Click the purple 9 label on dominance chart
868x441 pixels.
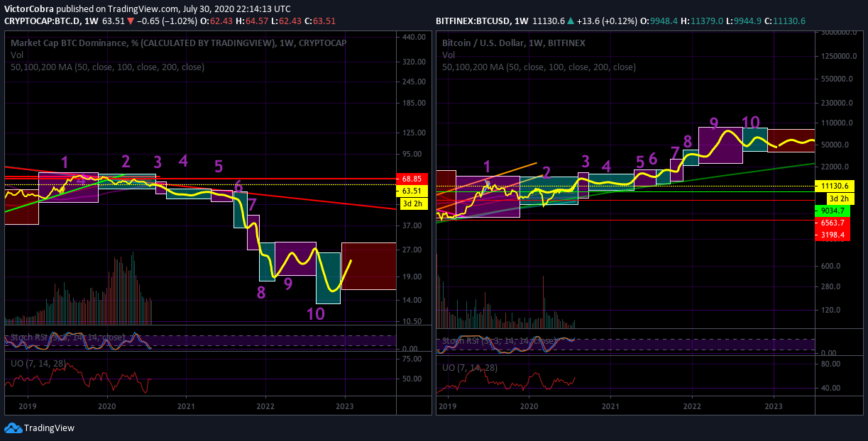tap(287, 284)
